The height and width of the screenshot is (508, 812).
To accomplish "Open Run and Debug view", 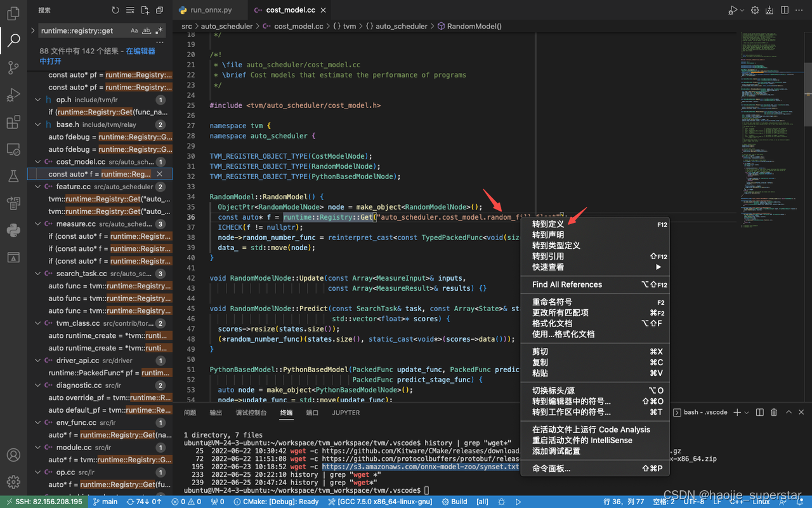I will (13, 95).
